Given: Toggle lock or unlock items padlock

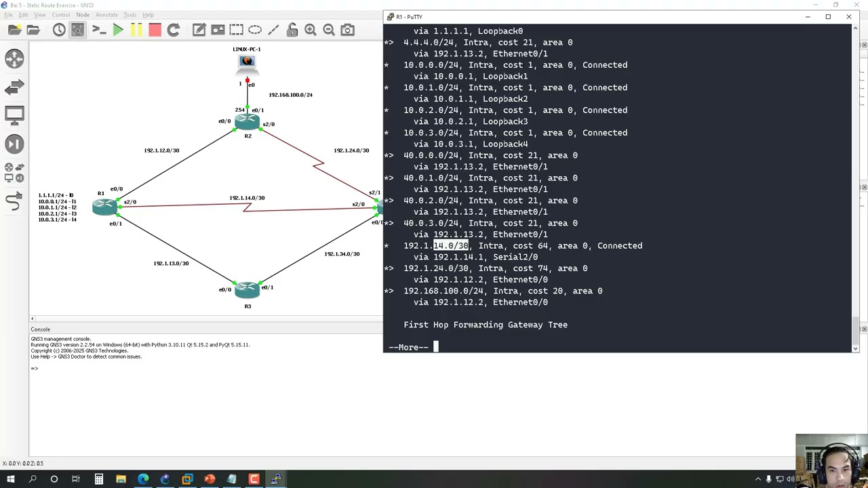Looking at the screenshot, I should (x=292, y=30).
